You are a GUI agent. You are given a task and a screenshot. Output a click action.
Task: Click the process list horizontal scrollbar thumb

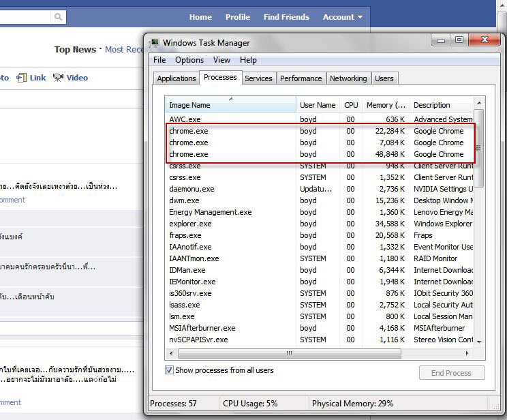(x=290, y=353)
